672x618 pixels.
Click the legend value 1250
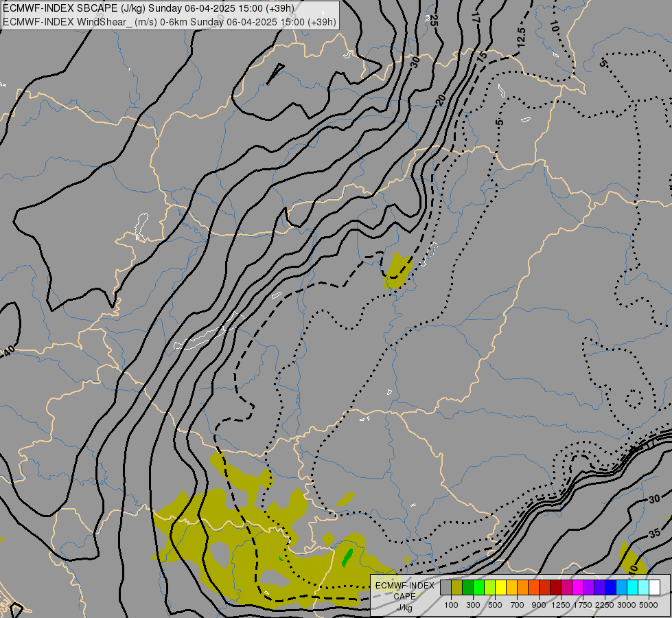[561, 605]
